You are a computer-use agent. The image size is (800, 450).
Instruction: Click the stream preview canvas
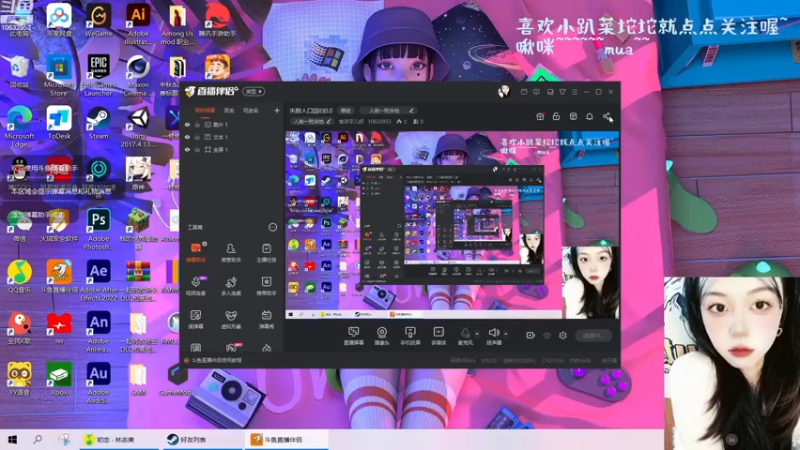point(452,225)
